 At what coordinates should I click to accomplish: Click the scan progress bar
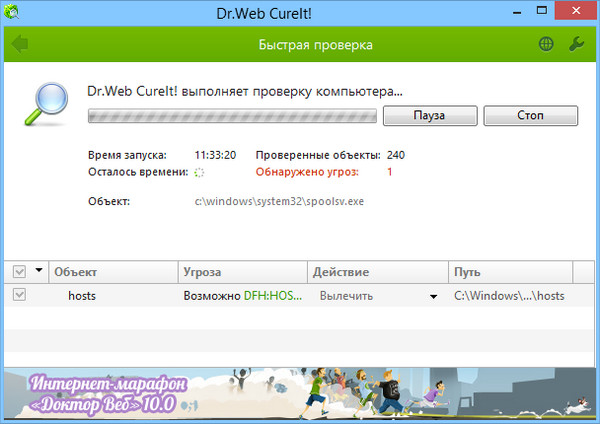pos(232,116)
